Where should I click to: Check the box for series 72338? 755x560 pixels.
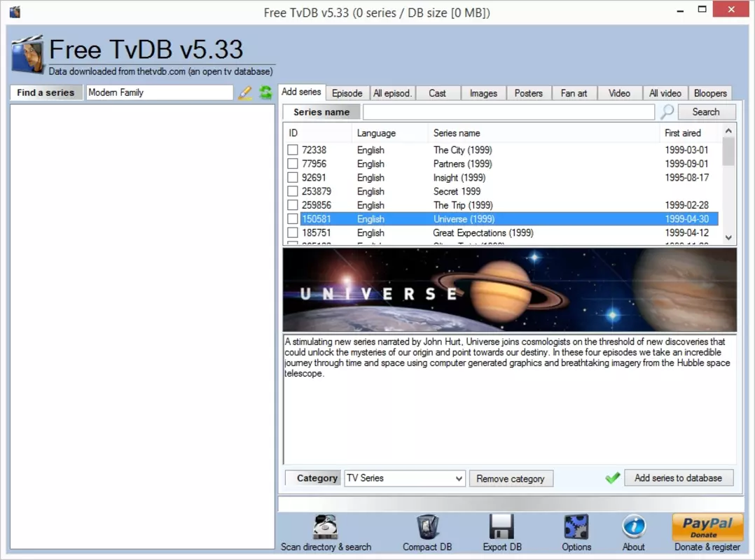pyautogui.click(x=292, y=150)
